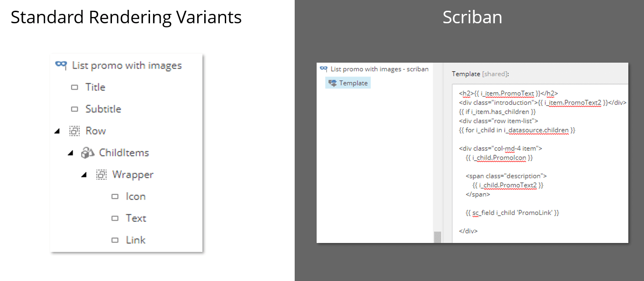This screenshot has height=281, width=644.
Task: Select the Link tree item
Action: pyautogui.click(x=136, y=240)
